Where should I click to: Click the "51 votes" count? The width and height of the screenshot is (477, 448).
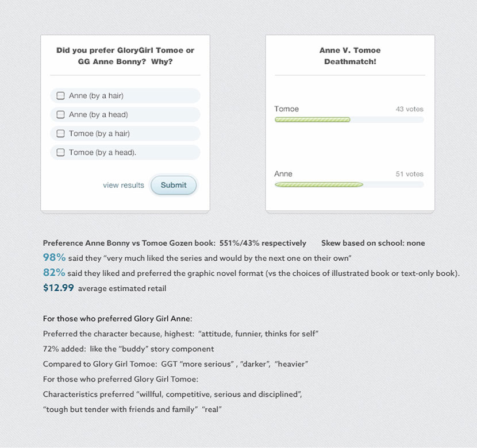click(409, 174)
